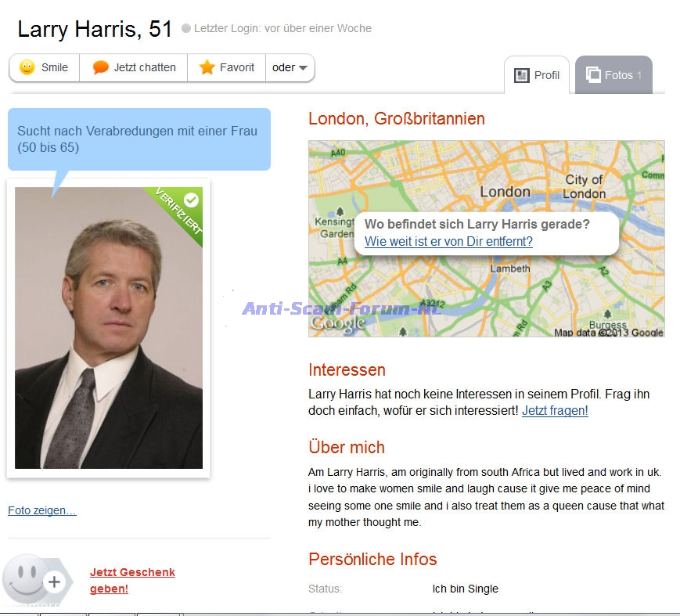This screenshot has height=616, width=680.
Task: Click the "Jetzt fragen!" link
Action: (x=555, y=410)
